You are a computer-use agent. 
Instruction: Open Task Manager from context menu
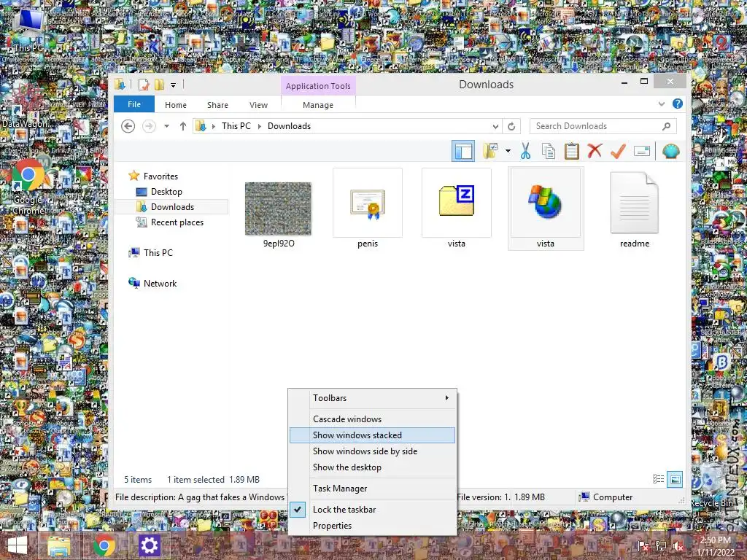click(372, 489)
